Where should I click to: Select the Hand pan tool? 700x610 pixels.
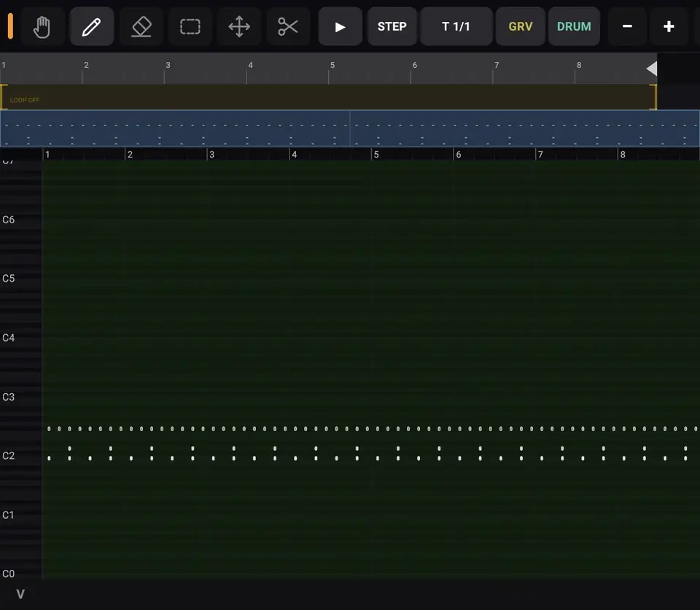[42, 27]
